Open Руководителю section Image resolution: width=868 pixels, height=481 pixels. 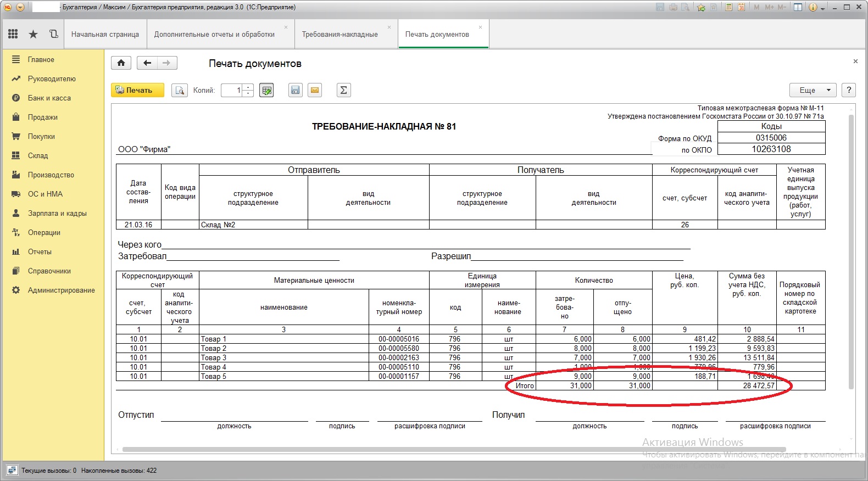click(x=53, y=79)
